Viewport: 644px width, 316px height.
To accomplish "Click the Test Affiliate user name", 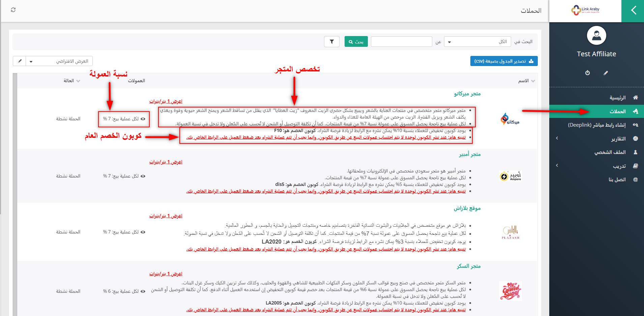I will [596, 54].
